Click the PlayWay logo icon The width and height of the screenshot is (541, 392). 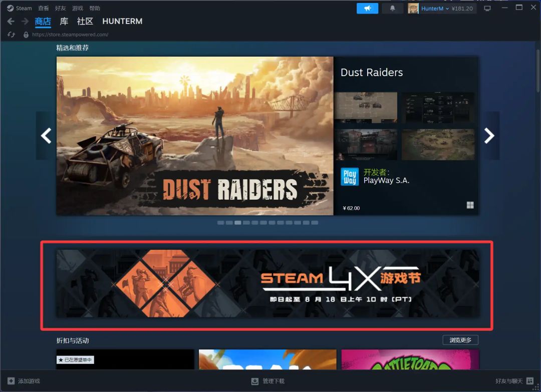[x=350, y=177]
